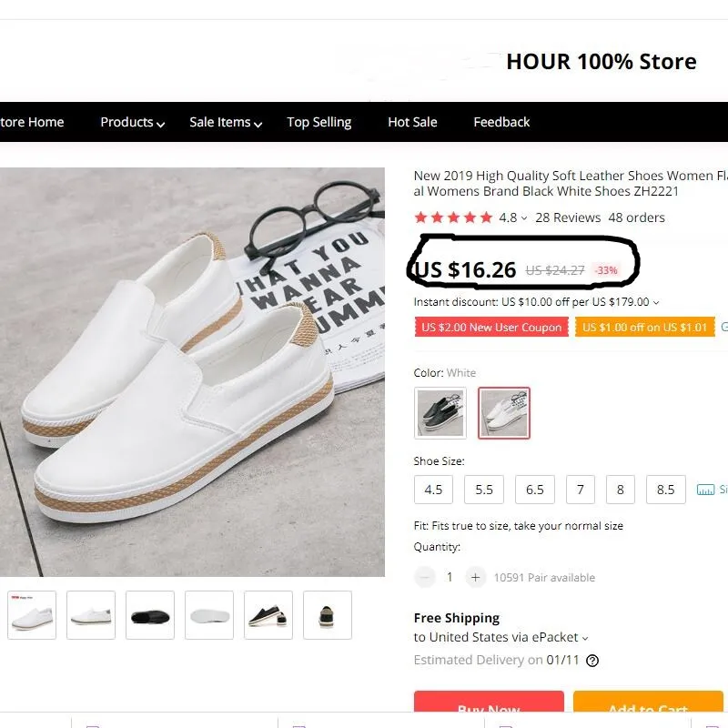Expand the Products dropdown menu
This screenshot has height=728, width=728.
132,122
